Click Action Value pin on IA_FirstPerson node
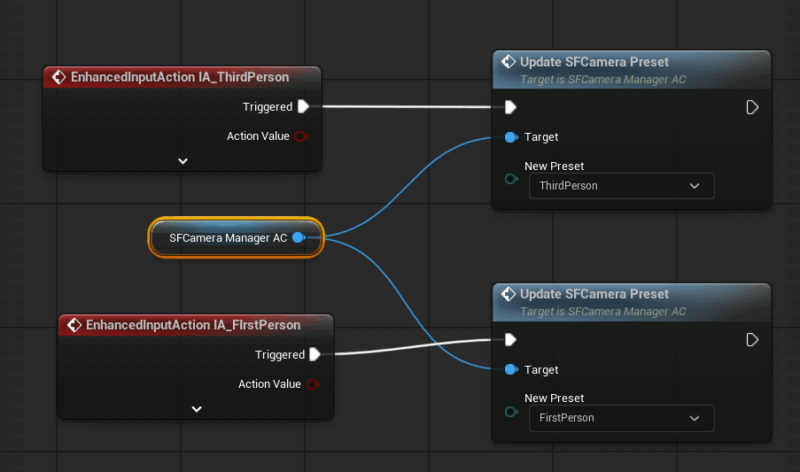This screenshot has height=472, width=800. pos(313,384)
